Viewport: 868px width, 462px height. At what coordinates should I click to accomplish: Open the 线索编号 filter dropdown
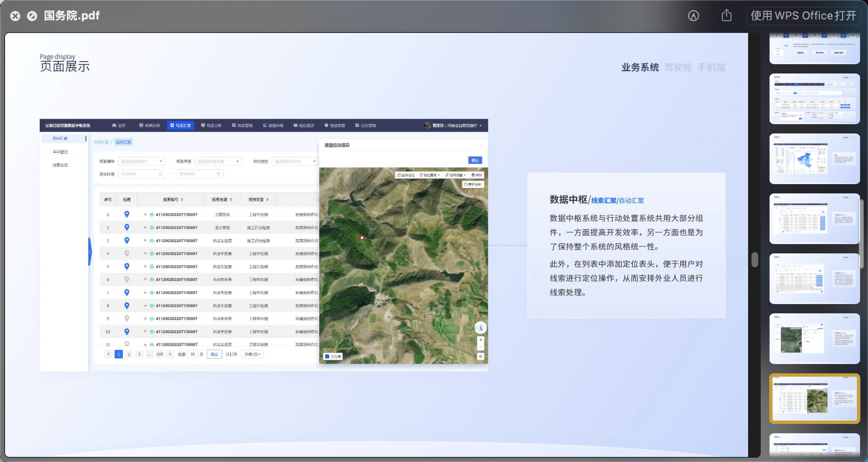point(141,161)
